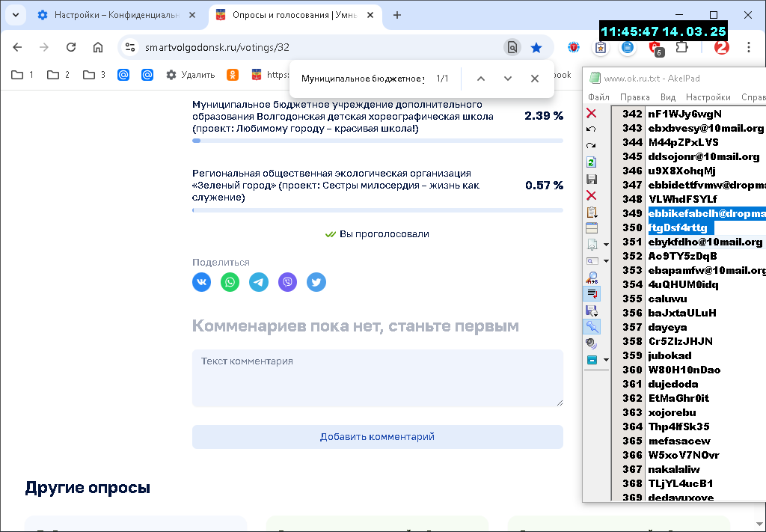Toggle word wrap icon in AkelPad toolbar

click(x=592, y=293)
